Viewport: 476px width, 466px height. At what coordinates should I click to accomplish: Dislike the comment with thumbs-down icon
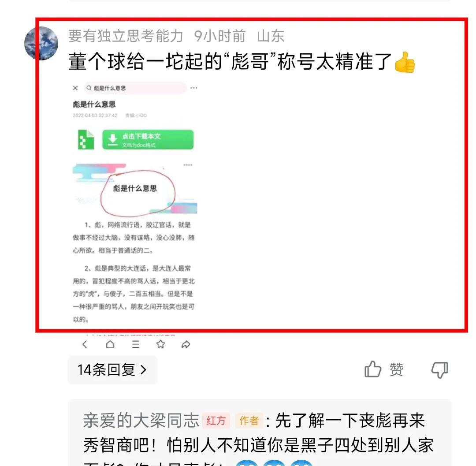[x=439, y=370]
